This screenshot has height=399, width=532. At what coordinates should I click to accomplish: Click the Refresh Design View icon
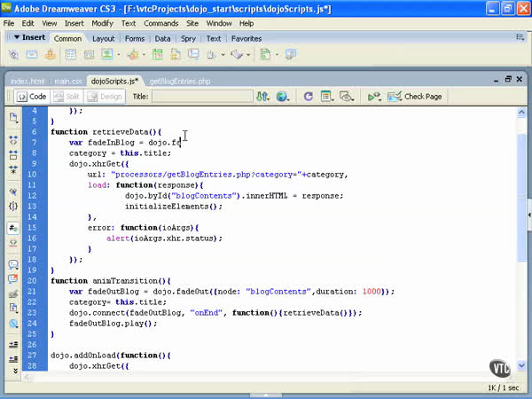[308, 96]
